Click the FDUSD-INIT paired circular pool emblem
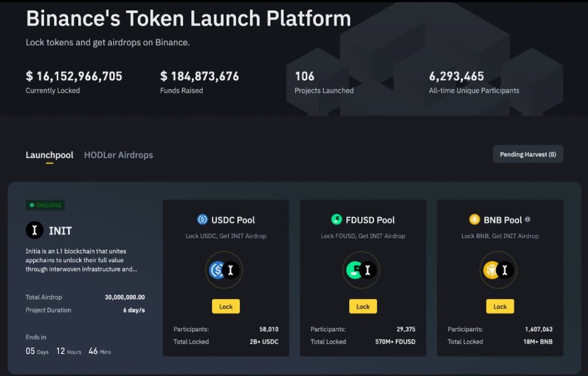 pos(361,270)
